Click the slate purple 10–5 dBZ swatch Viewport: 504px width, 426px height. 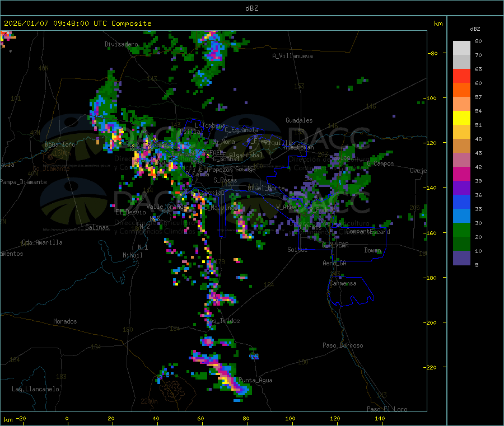tap(461, 258)
